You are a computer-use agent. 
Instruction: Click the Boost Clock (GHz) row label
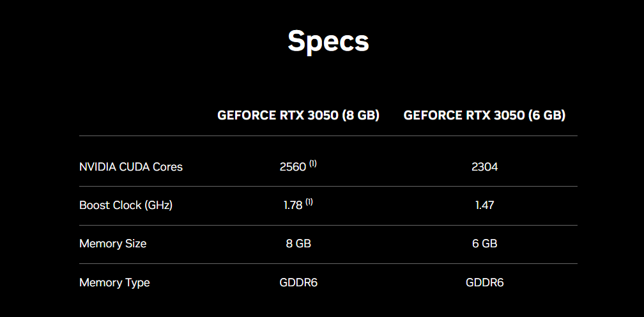126,205
